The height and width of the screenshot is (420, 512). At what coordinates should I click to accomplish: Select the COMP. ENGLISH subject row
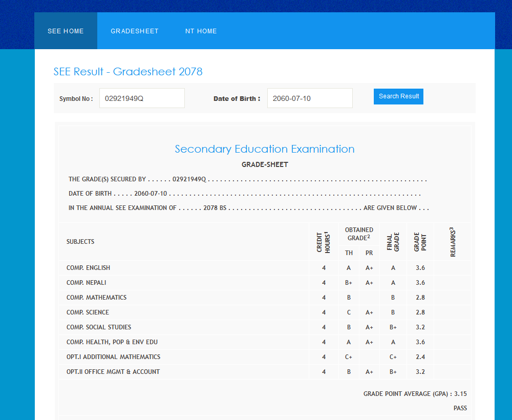coord(88,268)
